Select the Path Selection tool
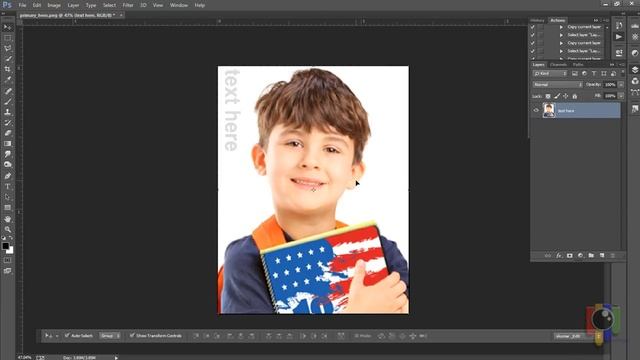The image size is (640, 360). [x=7, y=197]
